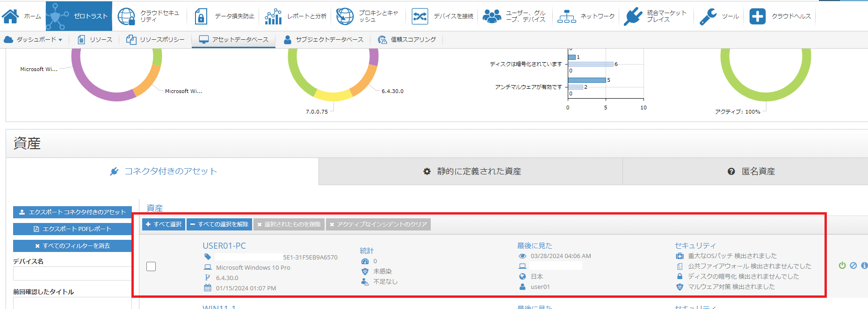Tick the USER01-PC row checkbox
868x309 pixels.
pyautogui.click(x=151, y=266)
